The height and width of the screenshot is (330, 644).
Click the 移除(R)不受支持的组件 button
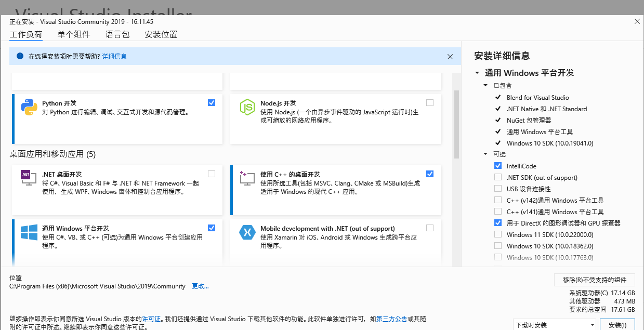594,280
